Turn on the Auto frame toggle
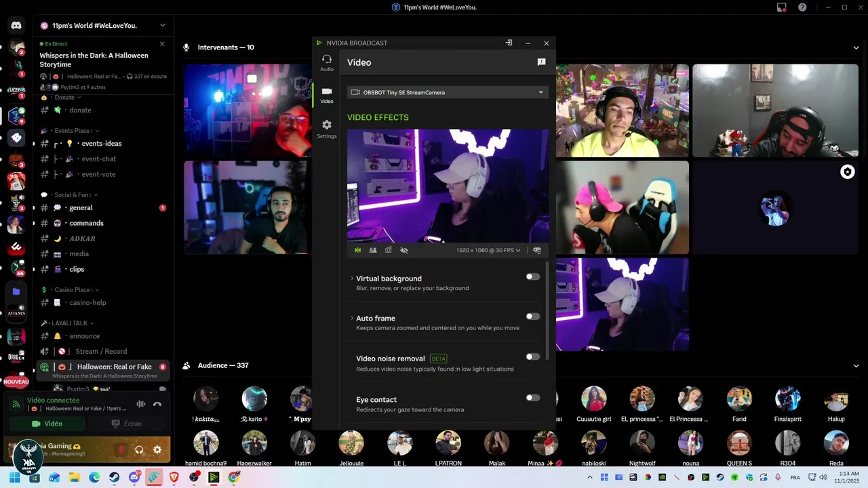The image size is (868, 488). coord(533,317)
